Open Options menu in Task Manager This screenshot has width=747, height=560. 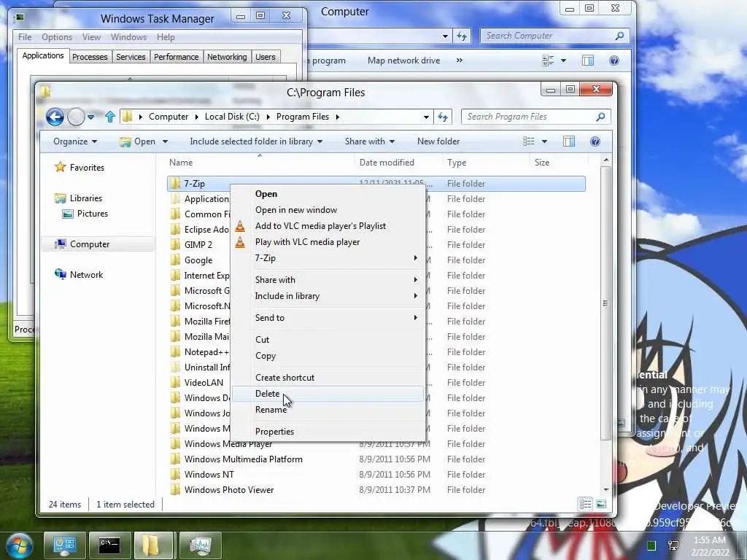point(57,37)
